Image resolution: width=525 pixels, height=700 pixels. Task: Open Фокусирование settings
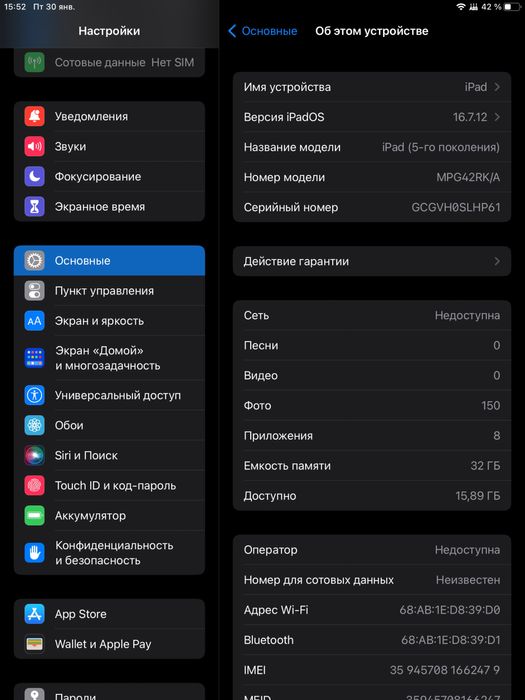pyautogui.click(x=109, y=176)
